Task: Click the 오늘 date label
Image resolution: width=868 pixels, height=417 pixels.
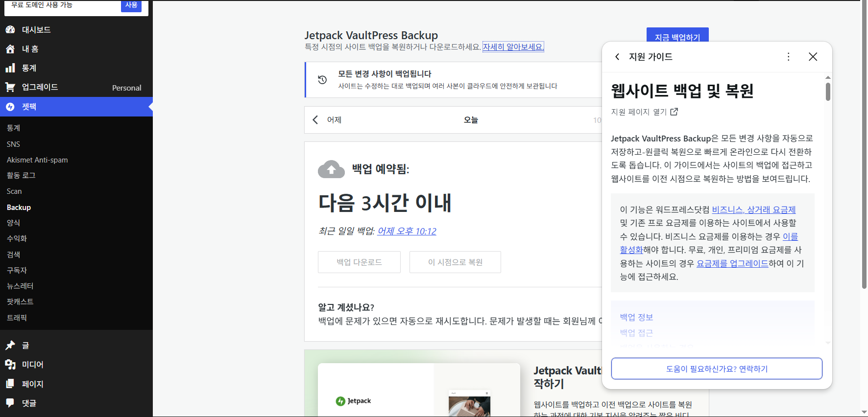Action: click(x=471, y=120)
